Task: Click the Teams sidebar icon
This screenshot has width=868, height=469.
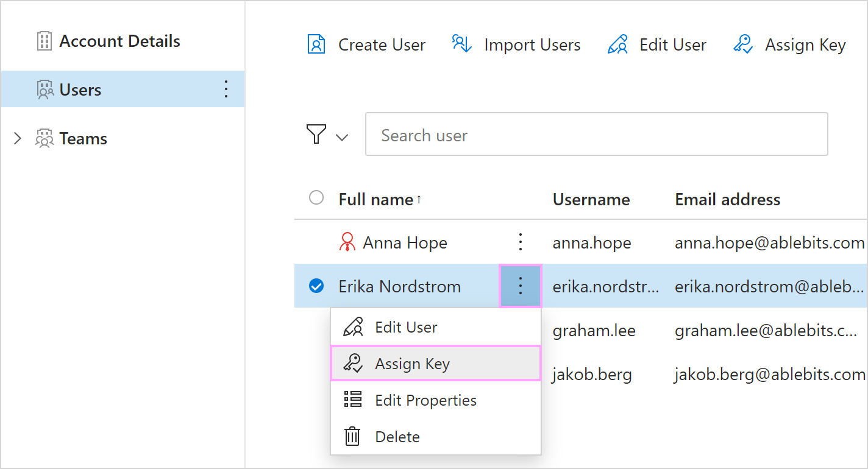Action: pos(44,138)
